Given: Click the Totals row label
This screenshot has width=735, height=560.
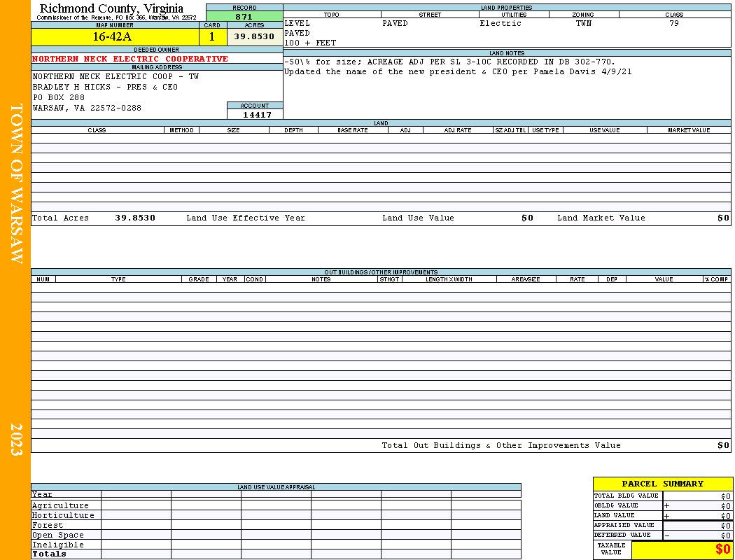Looking at the screenshot, I should tap(49, 554).
